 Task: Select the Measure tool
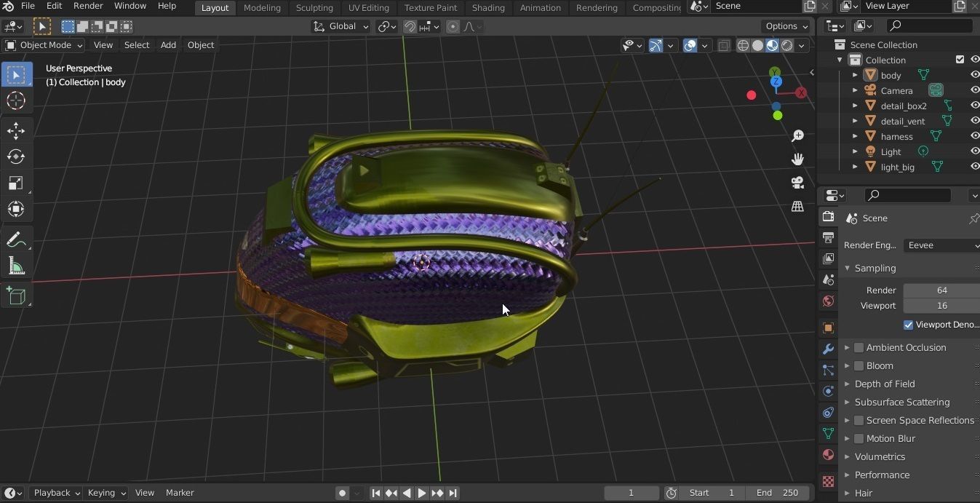click(16, 266)
